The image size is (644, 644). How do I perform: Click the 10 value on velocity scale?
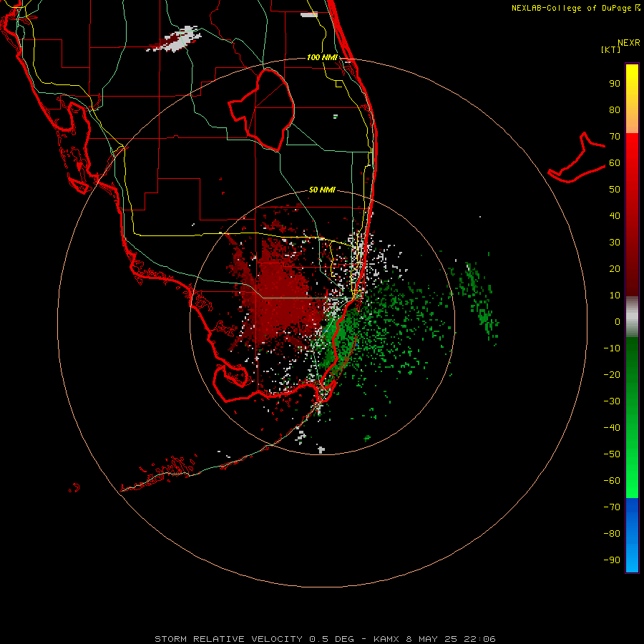(615, 296)
